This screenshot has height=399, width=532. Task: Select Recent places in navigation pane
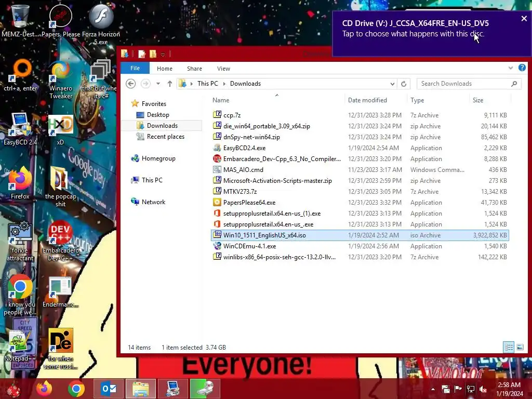tap(166, 137)
